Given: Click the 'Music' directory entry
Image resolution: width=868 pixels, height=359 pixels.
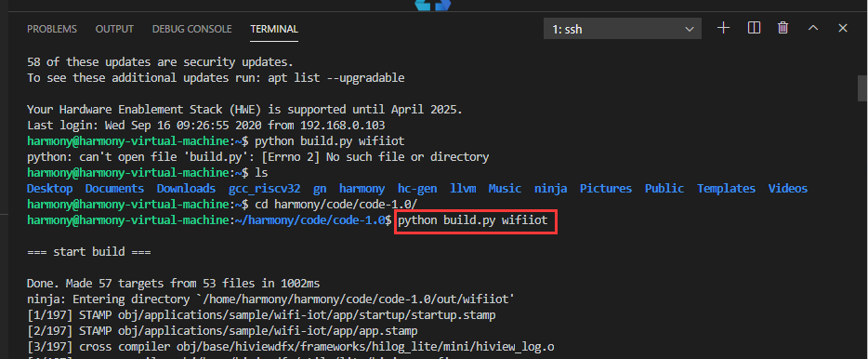Looking at the screenshot, I should click(x=505, y=189).
